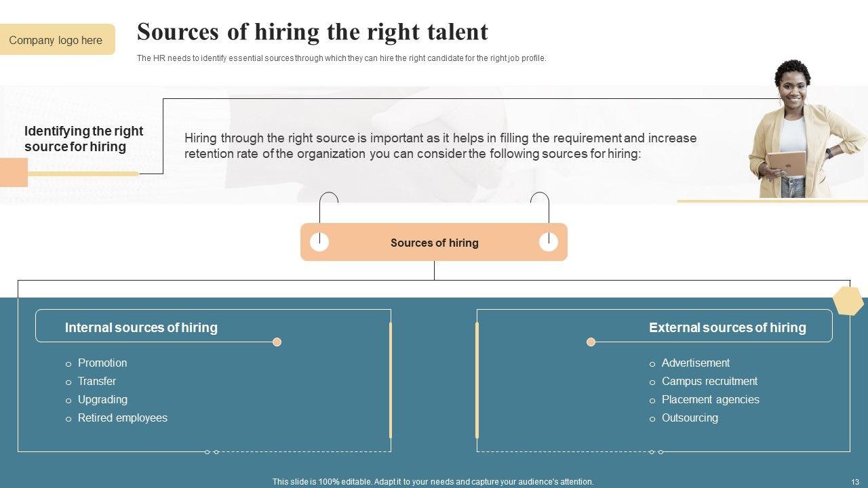Click the Promotion bullet item
Screen dimensions: 868x488
[102, 363]
